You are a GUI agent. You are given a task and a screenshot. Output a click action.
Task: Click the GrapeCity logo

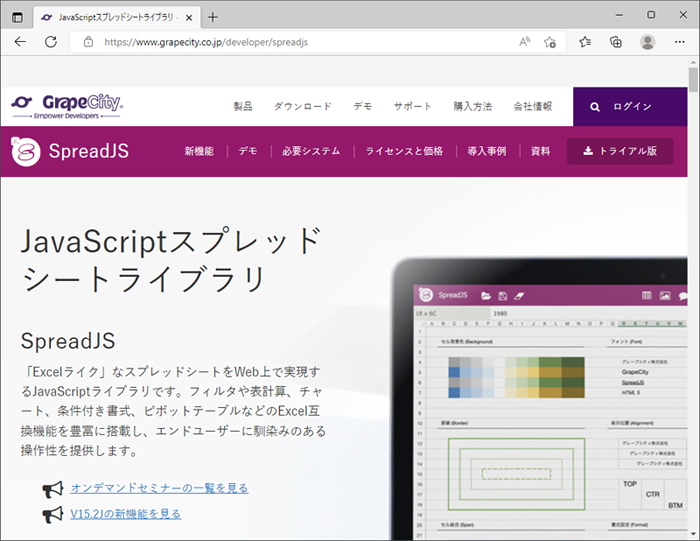[x=67, y=106]
